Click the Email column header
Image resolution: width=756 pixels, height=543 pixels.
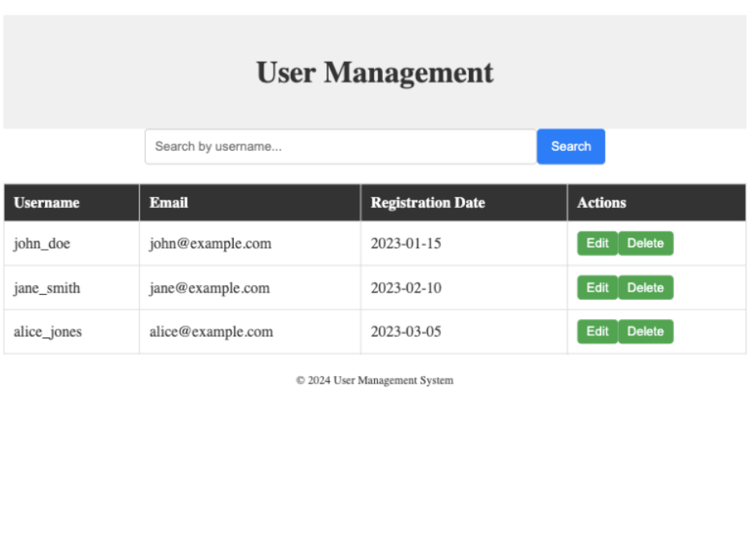pos(168,203)
